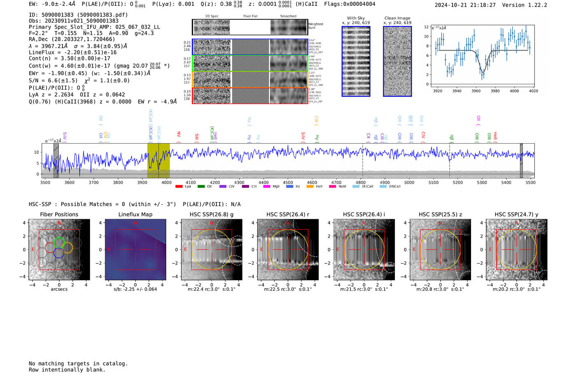The width and height of the screenshot is (576, 392).
Task: Click the red fiber circle in Fiber Positions
Action: coord(50,248)
